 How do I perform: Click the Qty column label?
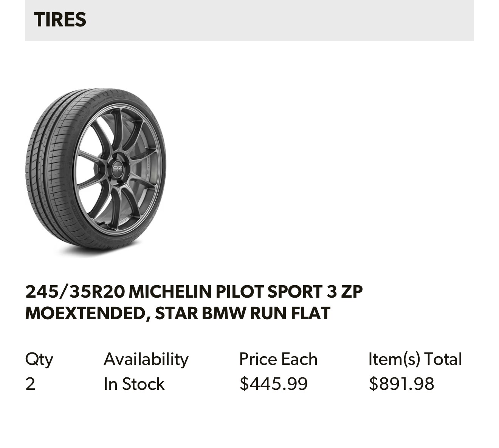pyautogui.click(x=39, y=359)
